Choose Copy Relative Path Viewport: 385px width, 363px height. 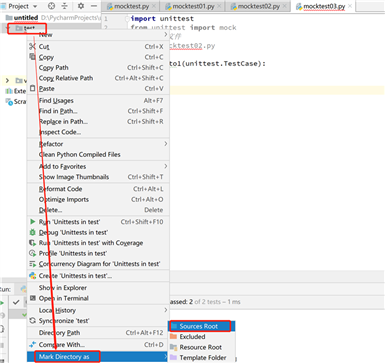(x=98, y=78)
